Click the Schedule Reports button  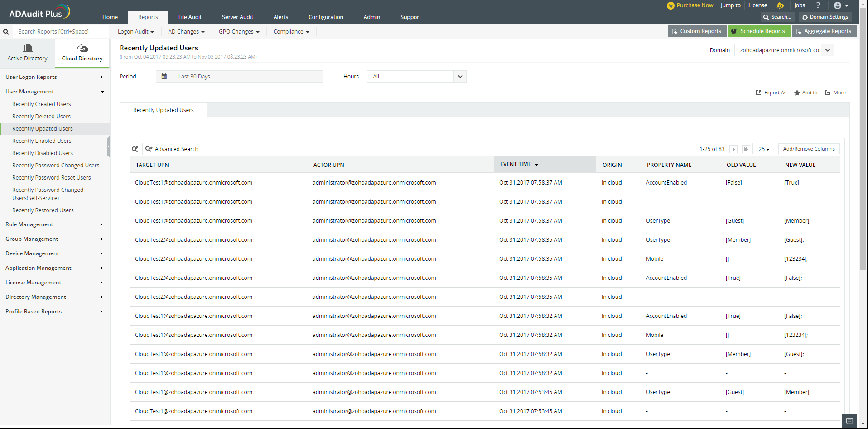click(759, 31)
